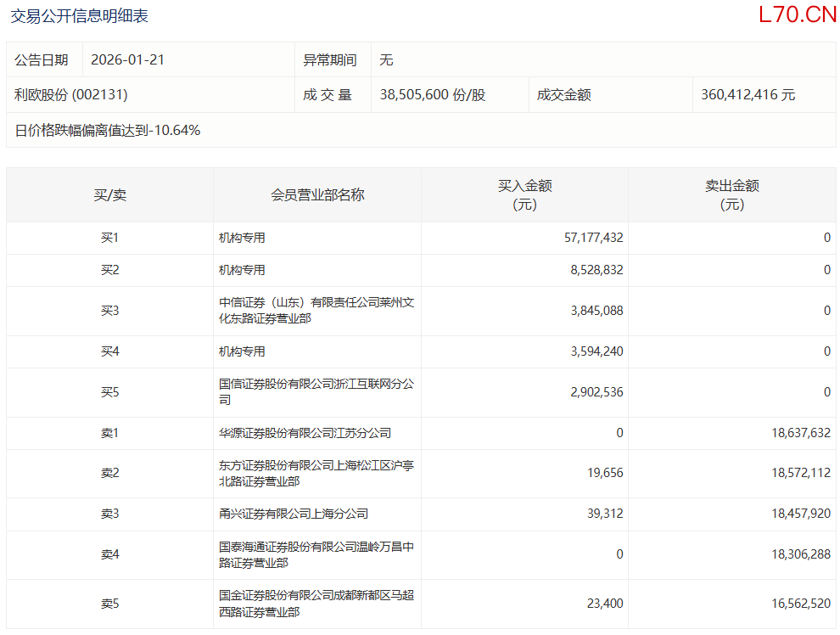Select the announcement date 2026-01-21
The width and height of the screenshot is (840, 635).
pyautogui.click(x=127, y=60)
